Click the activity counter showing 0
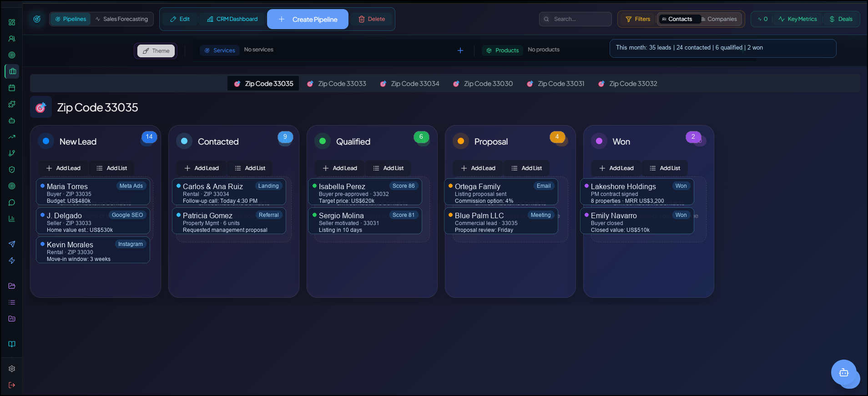The image size is (868, 396). click(763, 19)
